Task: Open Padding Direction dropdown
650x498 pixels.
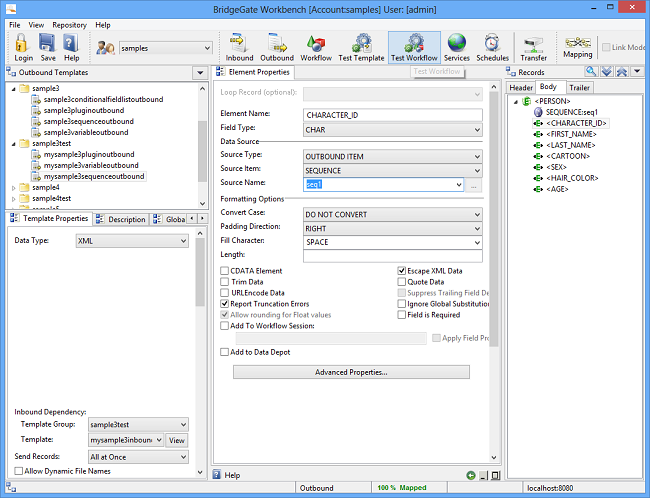Action: (393, 228)
